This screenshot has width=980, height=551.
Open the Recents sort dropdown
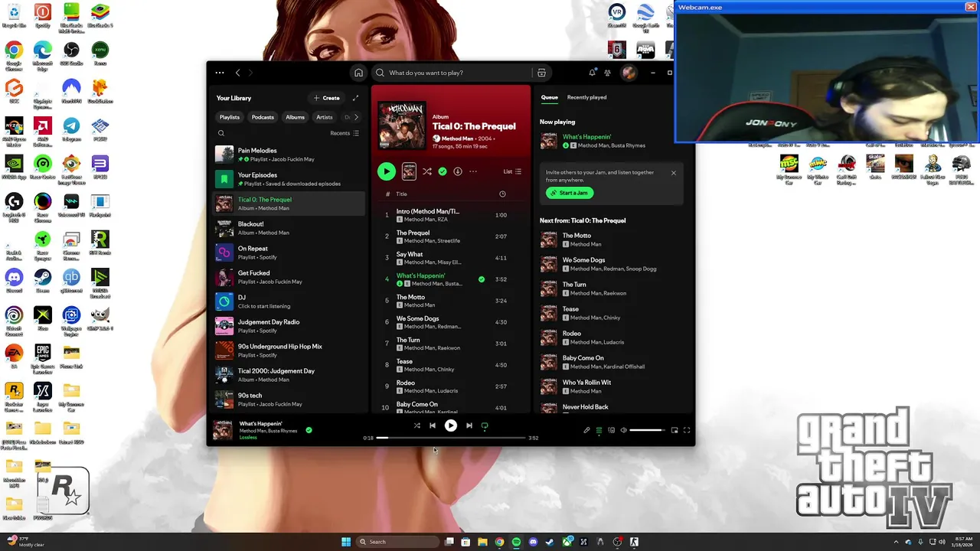pyautogui.click(x=345, y=133)
